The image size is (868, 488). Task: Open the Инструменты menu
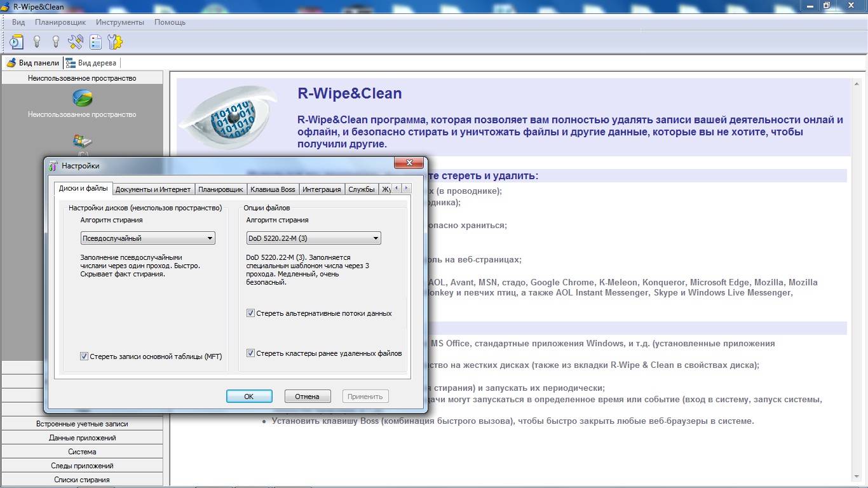(120, 22)
